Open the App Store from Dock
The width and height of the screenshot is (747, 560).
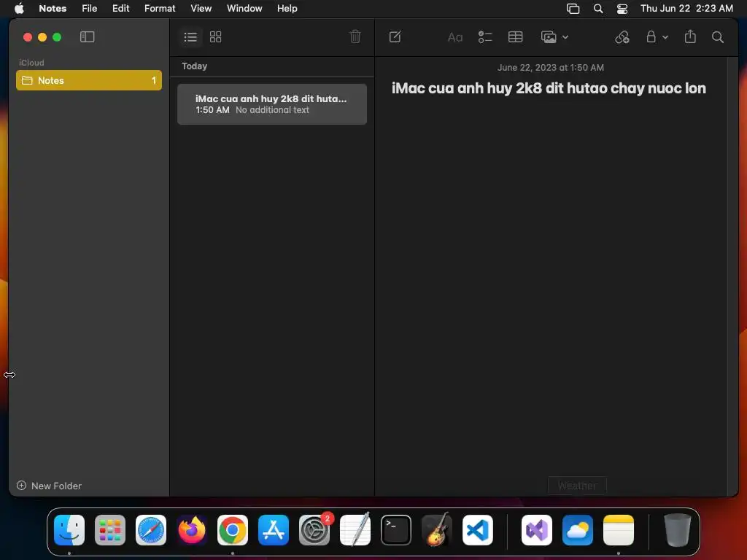coord(274,530)
